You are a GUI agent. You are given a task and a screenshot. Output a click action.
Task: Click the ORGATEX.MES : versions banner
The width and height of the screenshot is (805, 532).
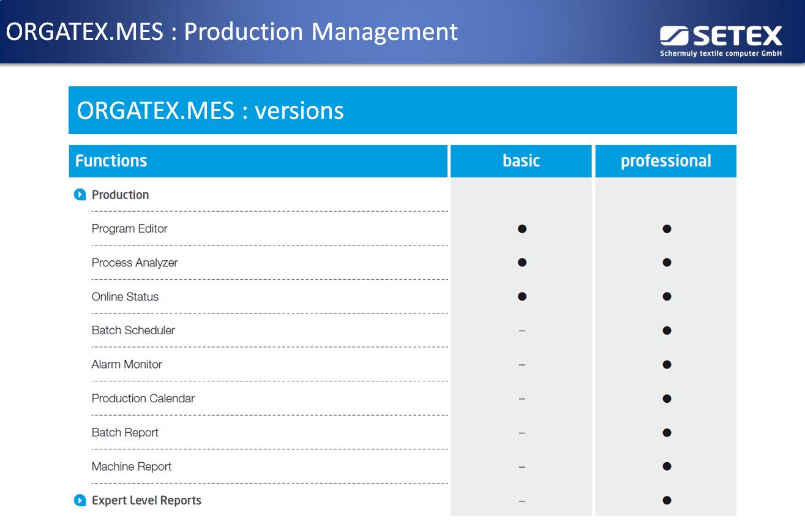402,110
